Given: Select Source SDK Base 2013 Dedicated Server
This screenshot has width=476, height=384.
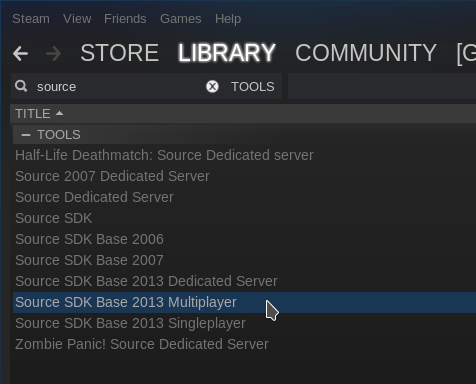Looking at the screenshot, I should [x=244, y=281].
